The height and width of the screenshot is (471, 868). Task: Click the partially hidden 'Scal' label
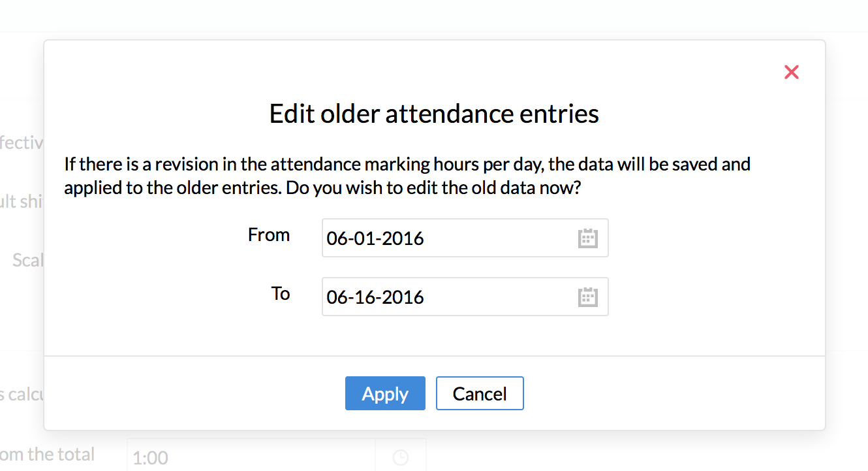click(27, 260)
